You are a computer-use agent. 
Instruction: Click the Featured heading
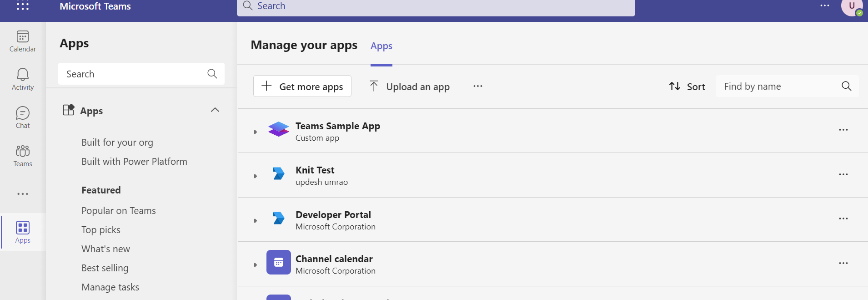click(101, 190)
